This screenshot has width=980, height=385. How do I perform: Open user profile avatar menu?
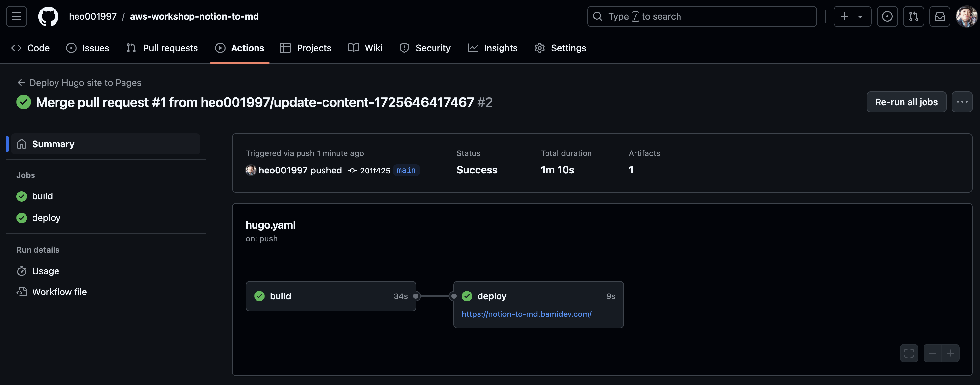point(966,16)
